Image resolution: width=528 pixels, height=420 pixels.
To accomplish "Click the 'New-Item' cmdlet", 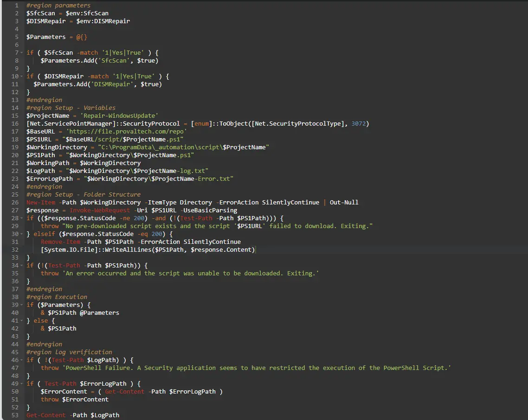I will pyautogui.click(x=41, y=202).
